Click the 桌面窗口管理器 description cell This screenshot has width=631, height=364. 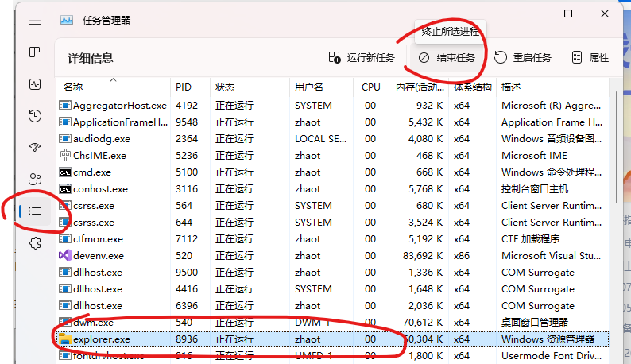click(535, 323)
